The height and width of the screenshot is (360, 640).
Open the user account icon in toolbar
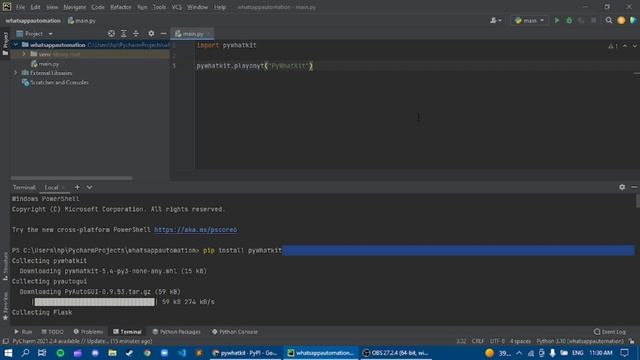[496, 20]
